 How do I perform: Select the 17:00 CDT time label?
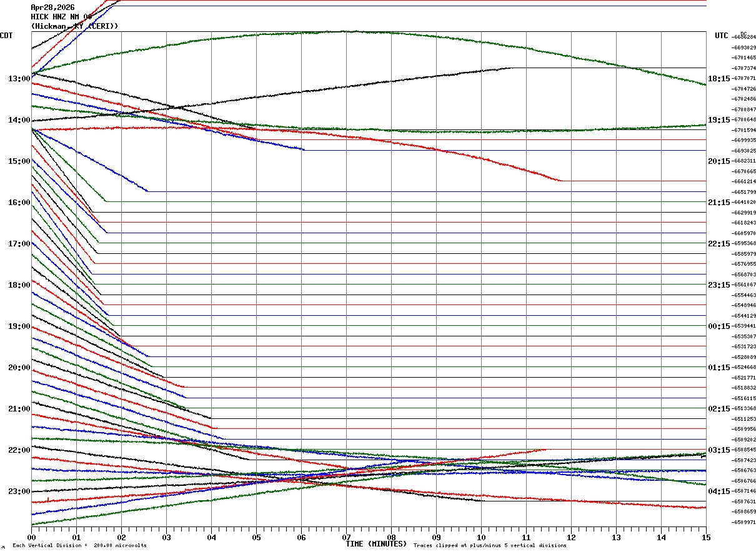tap(19, 244)
